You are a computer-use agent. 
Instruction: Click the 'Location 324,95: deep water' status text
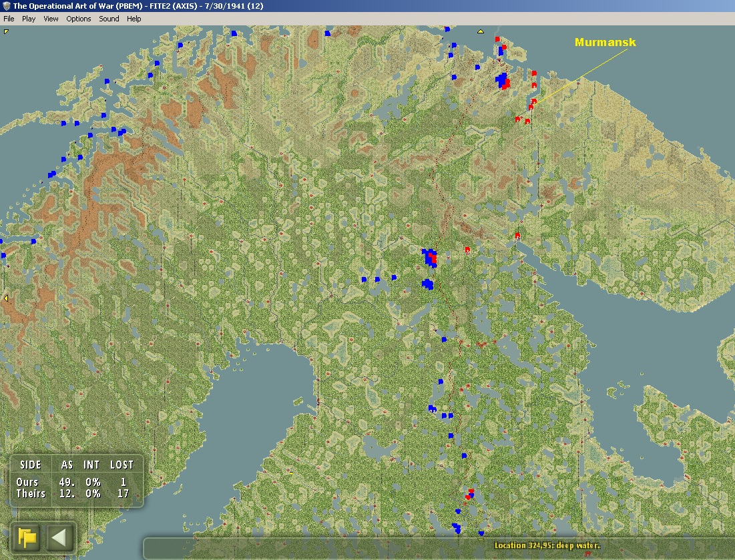point(547,545)
